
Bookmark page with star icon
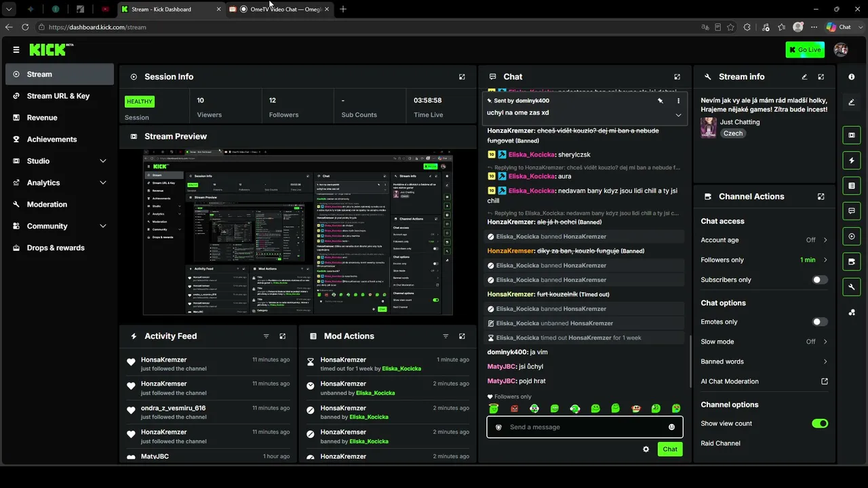coord(730,27)
